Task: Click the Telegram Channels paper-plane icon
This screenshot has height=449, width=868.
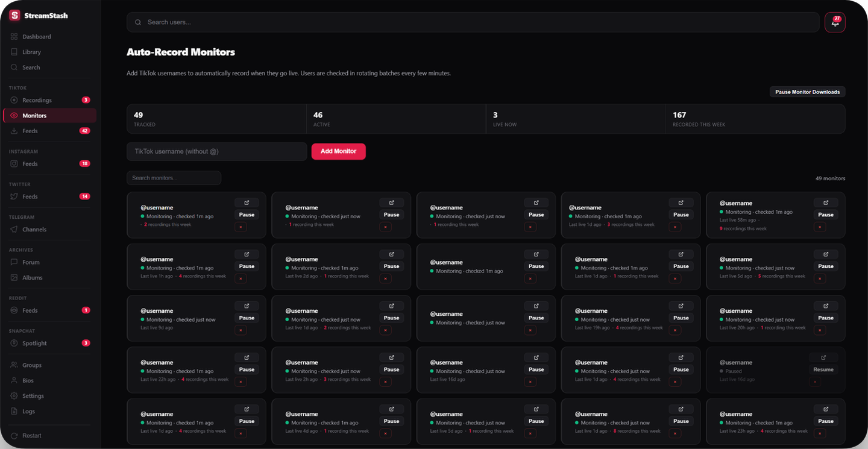Action: [14, 229]
